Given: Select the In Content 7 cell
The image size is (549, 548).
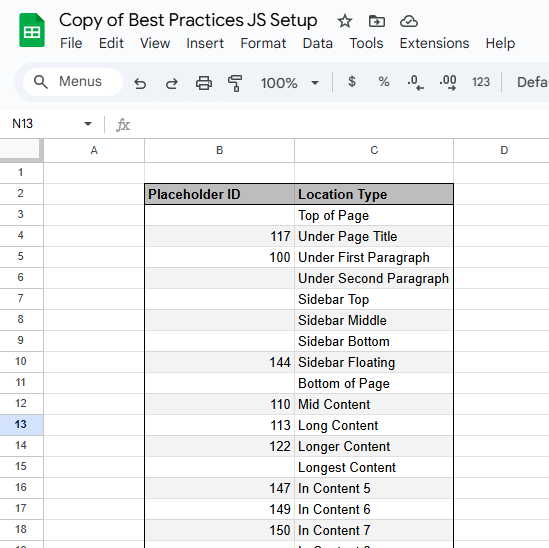Looking at the screenshot, I should pos(374,530).
